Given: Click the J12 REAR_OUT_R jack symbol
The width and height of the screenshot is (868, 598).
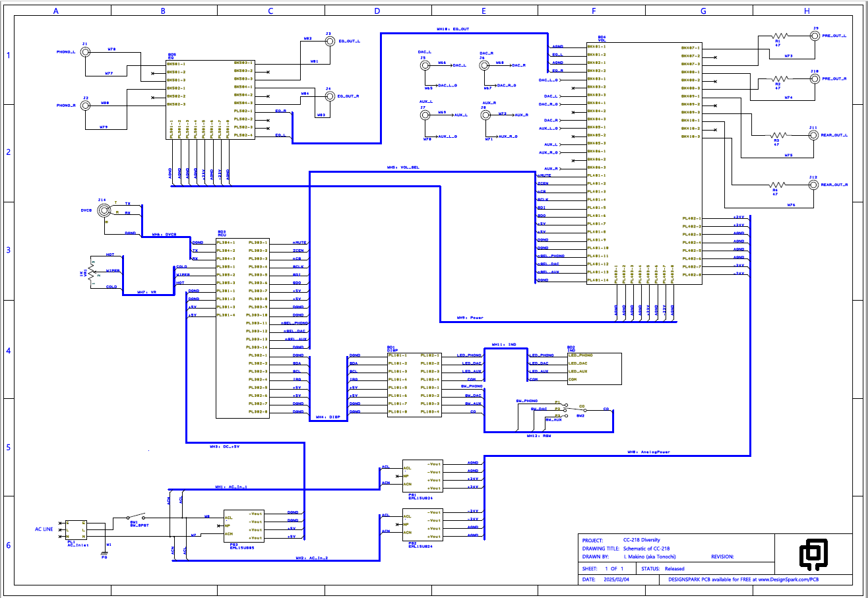Looking at the screenshot, I should pyautogui.click(x=813, y=185).
